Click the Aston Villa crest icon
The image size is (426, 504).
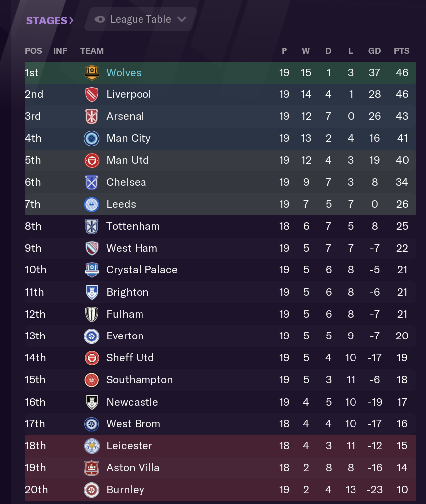[x=92, y=468]
